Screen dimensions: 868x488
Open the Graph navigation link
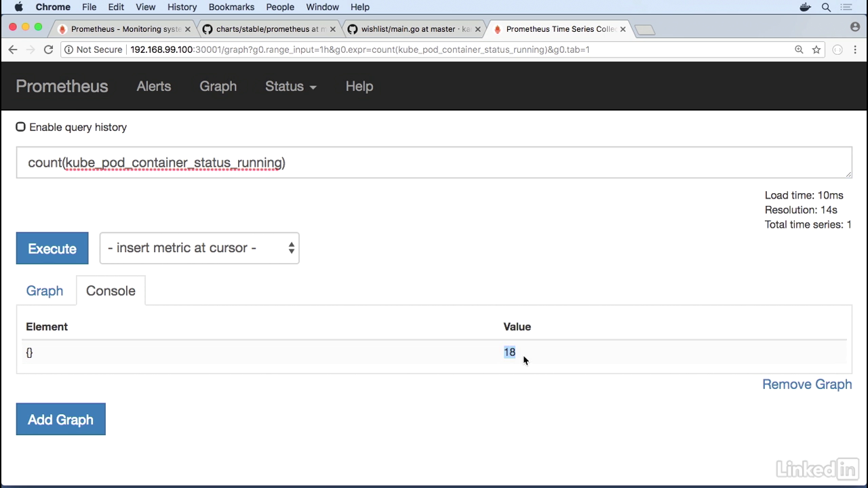pos(218,86)
